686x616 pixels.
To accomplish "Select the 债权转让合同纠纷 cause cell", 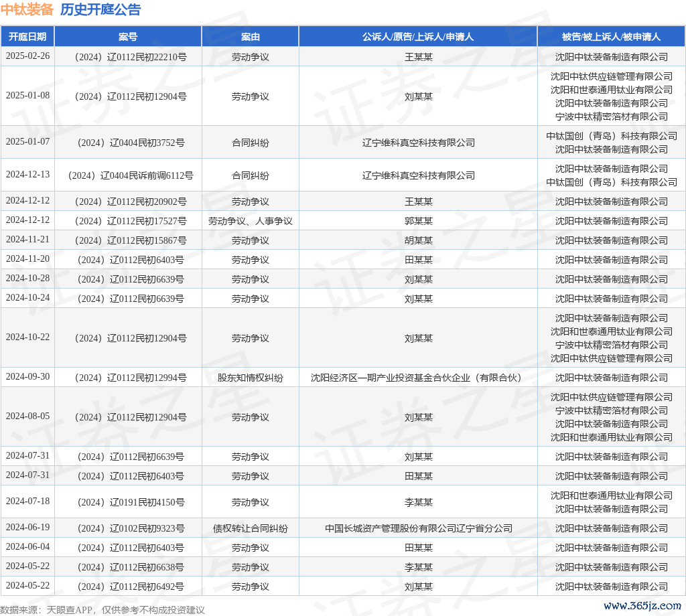I will pyautogui.click(x=251, y=528).
